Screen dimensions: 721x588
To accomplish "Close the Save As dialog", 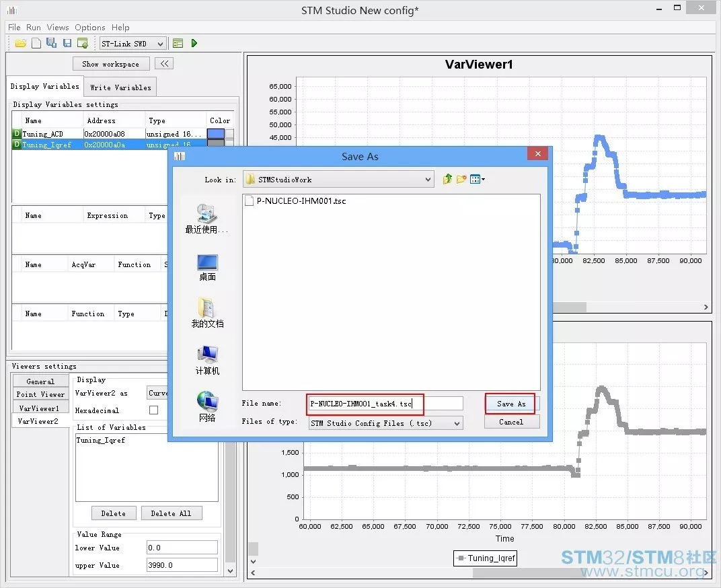I will click(x=537, y=153).
